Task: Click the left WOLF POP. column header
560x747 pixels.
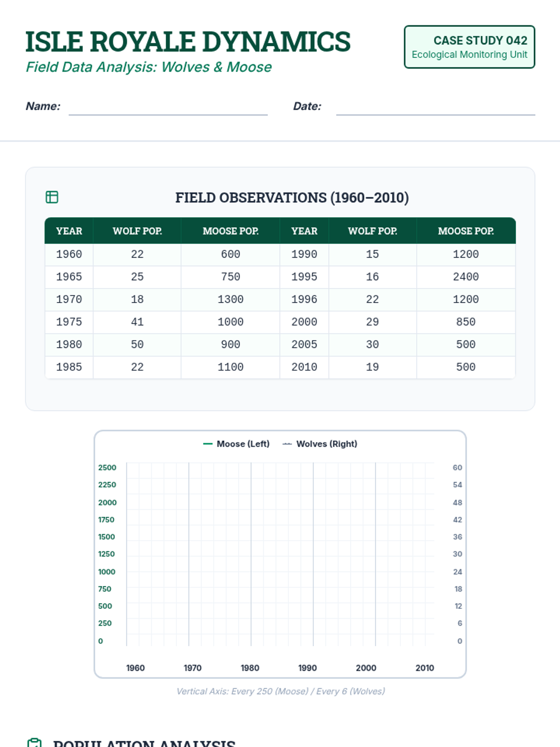Action: click(x=137, y=231)
